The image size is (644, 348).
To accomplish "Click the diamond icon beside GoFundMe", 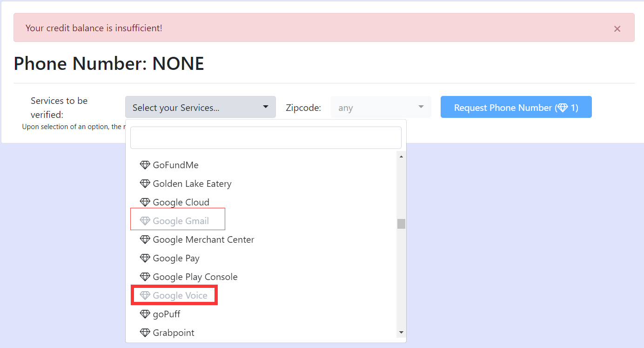I will tap(145, 165).
